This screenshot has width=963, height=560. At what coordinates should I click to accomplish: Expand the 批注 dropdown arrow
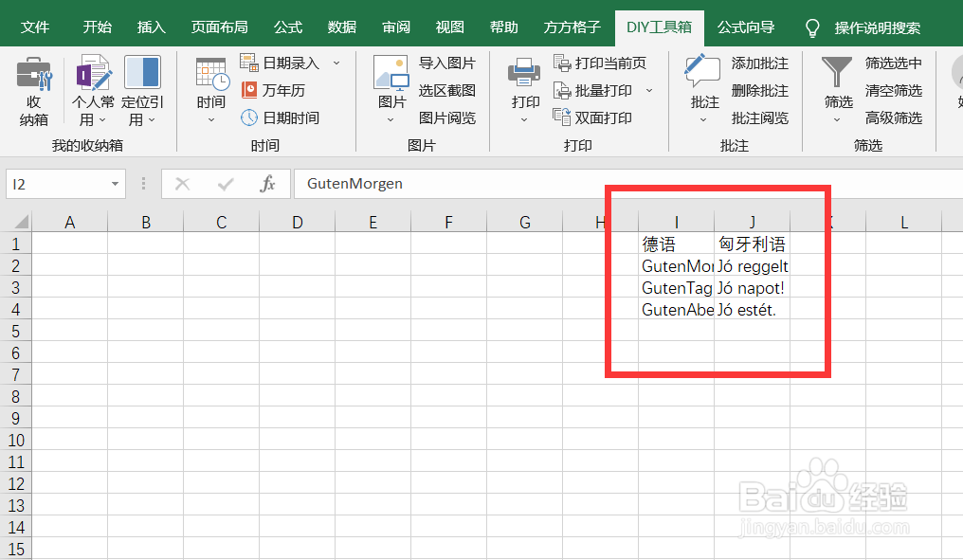[x=703, y=120]
